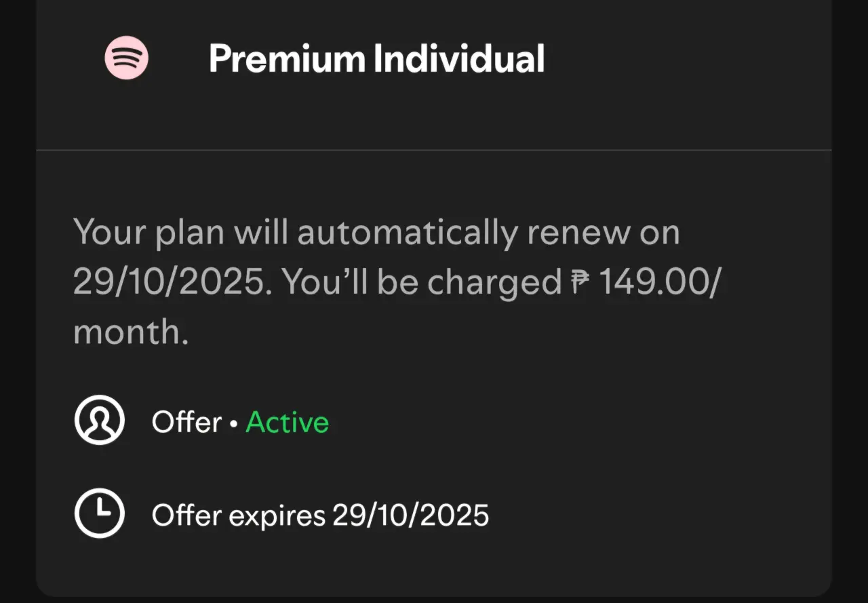The height and width of the screenshot is (603, 868).
Task: Tap the word month. ending the paragraph
Action: pyautogui.click(x=130, y=332)
